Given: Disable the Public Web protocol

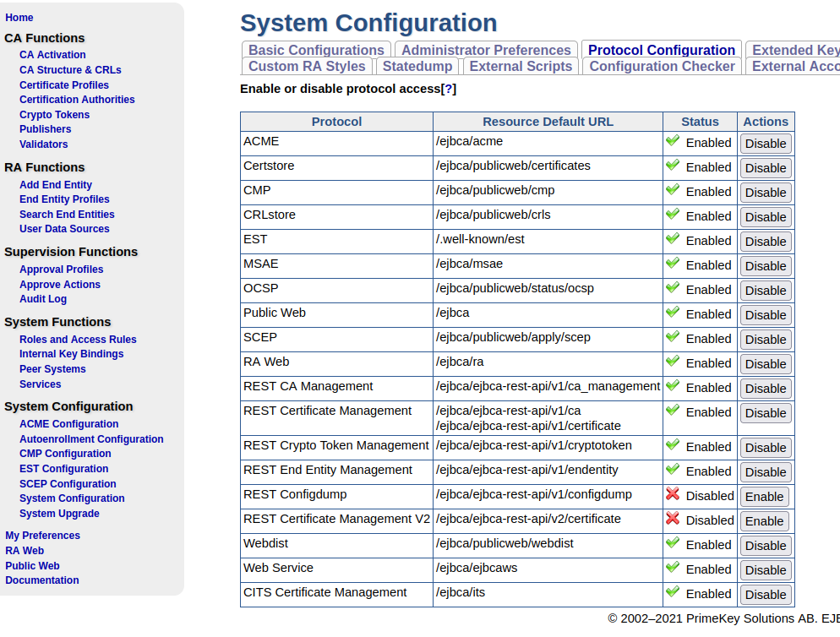Looking at the screenshot, I should pos(765,314).
